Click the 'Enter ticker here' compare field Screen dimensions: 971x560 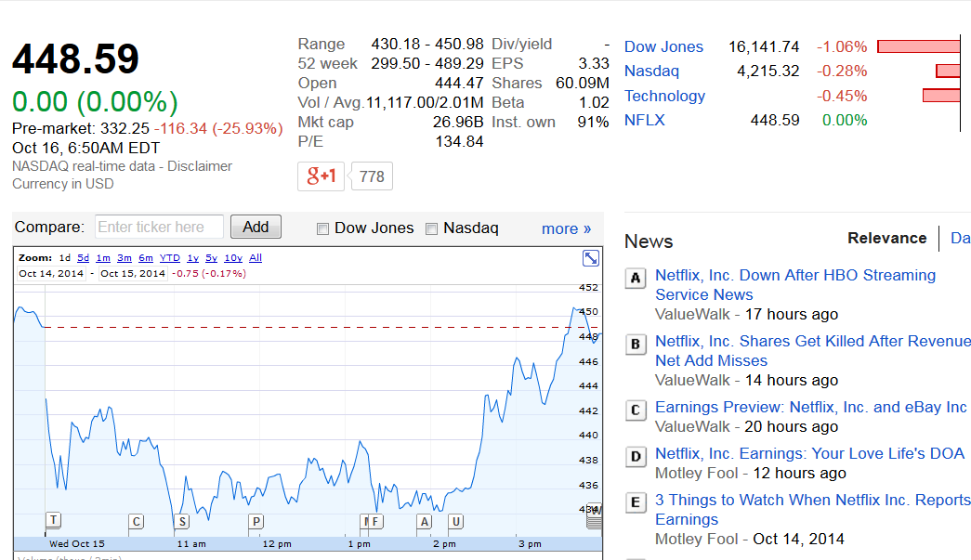(159, 227)
